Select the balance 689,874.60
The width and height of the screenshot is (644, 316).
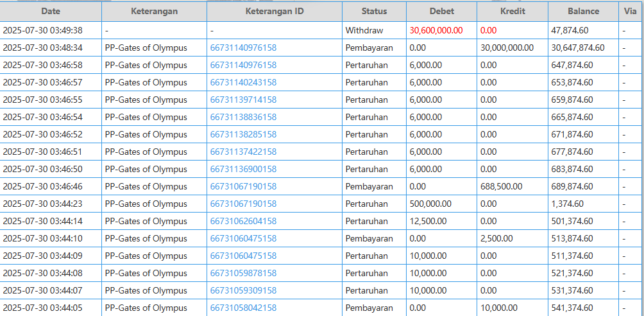click(x=572, y=186)
